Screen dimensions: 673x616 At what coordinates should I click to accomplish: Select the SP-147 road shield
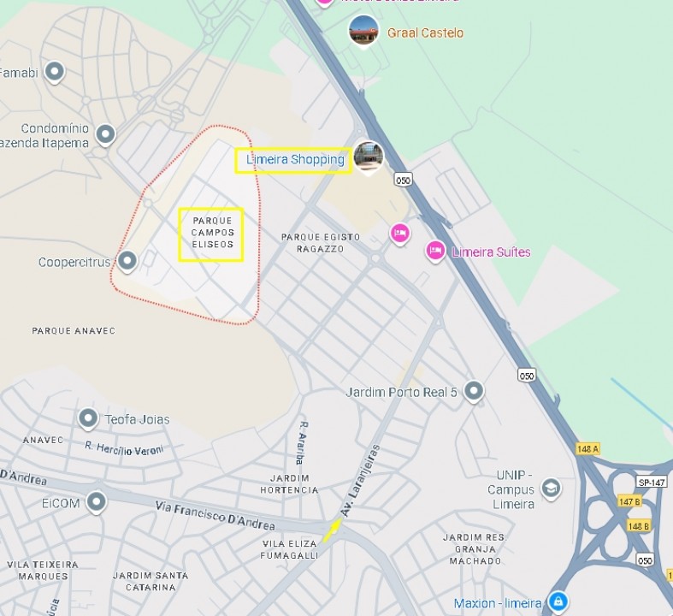pos(652,483)
